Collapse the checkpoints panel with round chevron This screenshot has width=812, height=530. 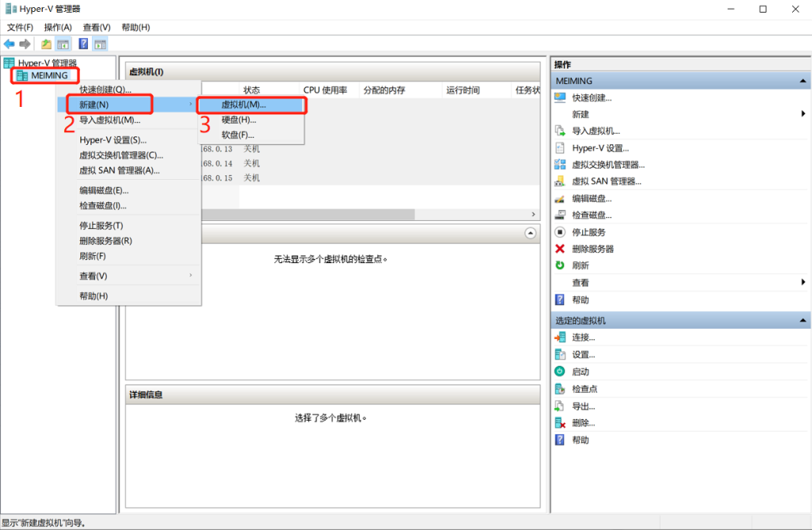[x=530, y=234]
